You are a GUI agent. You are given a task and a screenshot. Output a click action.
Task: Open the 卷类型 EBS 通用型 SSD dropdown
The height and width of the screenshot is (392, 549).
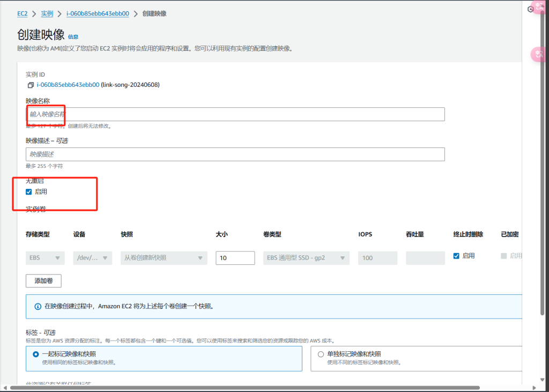click(x=306, y=258)
